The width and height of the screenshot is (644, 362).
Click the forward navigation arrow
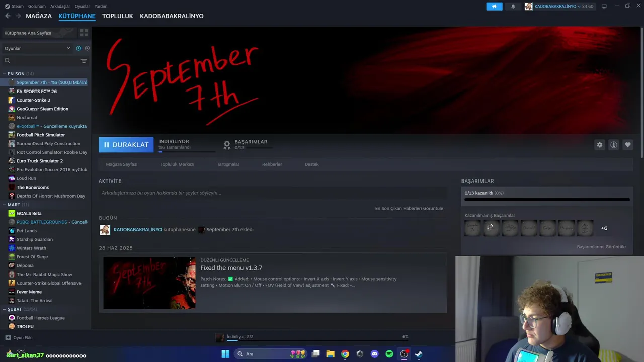point(19,16)
